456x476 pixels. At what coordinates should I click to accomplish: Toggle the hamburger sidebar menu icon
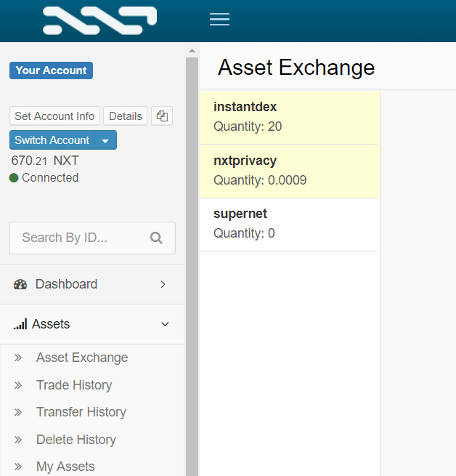(x=219, y=19)
